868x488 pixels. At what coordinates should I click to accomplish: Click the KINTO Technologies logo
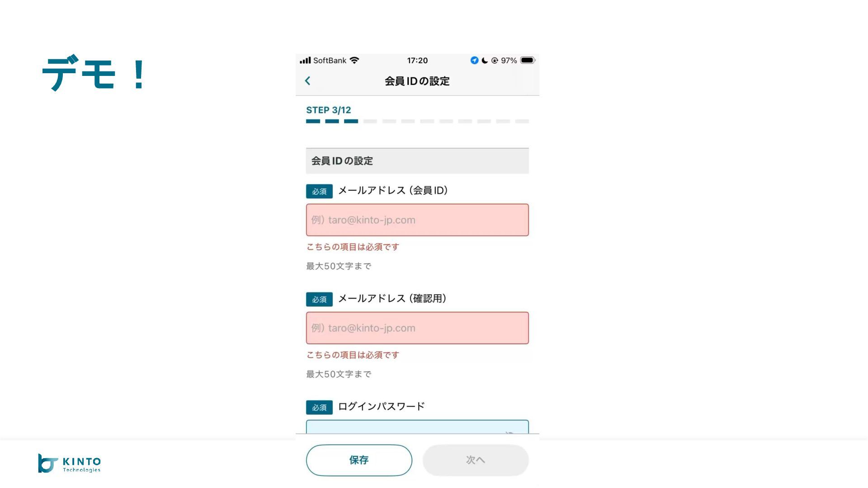pyautogui.click(x=70, y=463)
